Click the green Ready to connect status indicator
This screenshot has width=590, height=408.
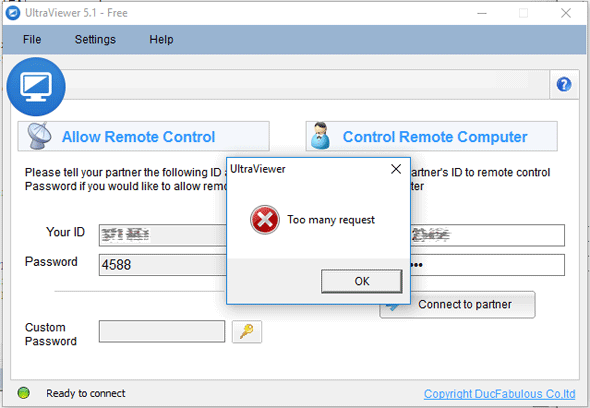click(x=24, y=393)
